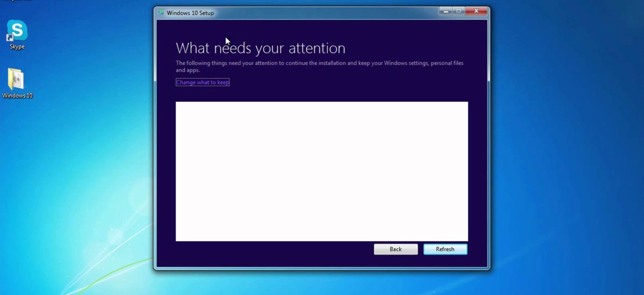Click the shortcut arrow overlay on Skype

(9, 38)
